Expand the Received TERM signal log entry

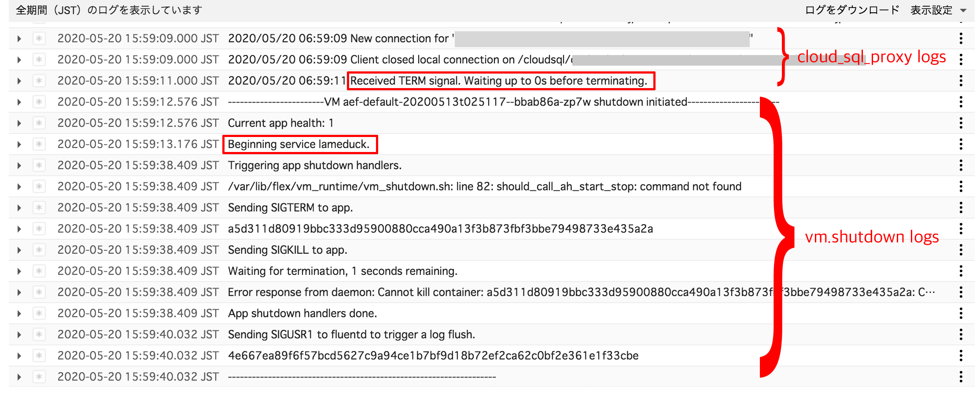[x=19, y=81]
